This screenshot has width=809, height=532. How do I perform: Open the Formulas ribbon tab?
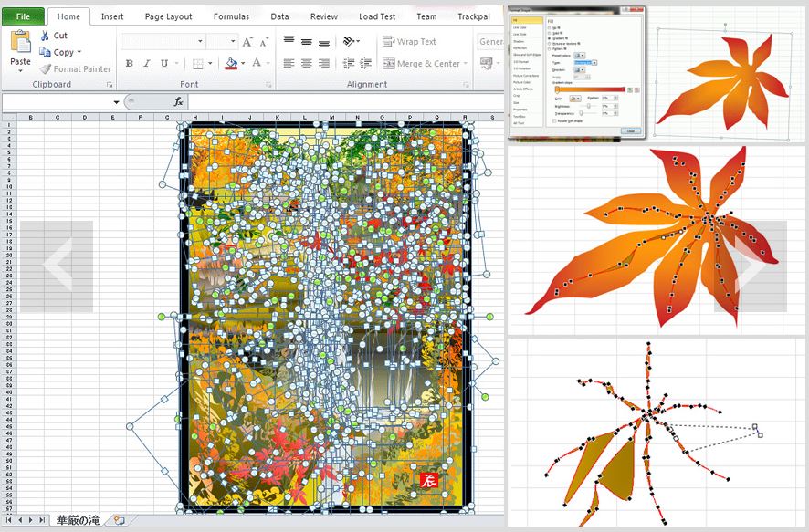(231, 16)
